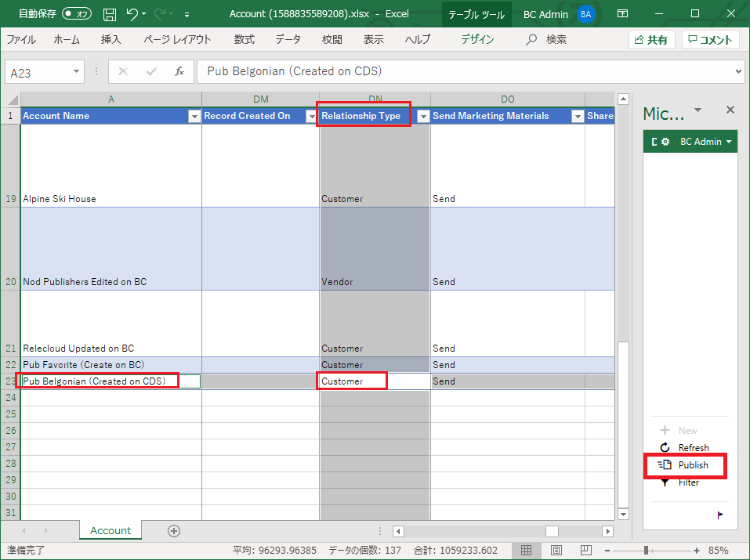Switch to the 数式 tab
The image size is (750, 560).
pos(244,40)
